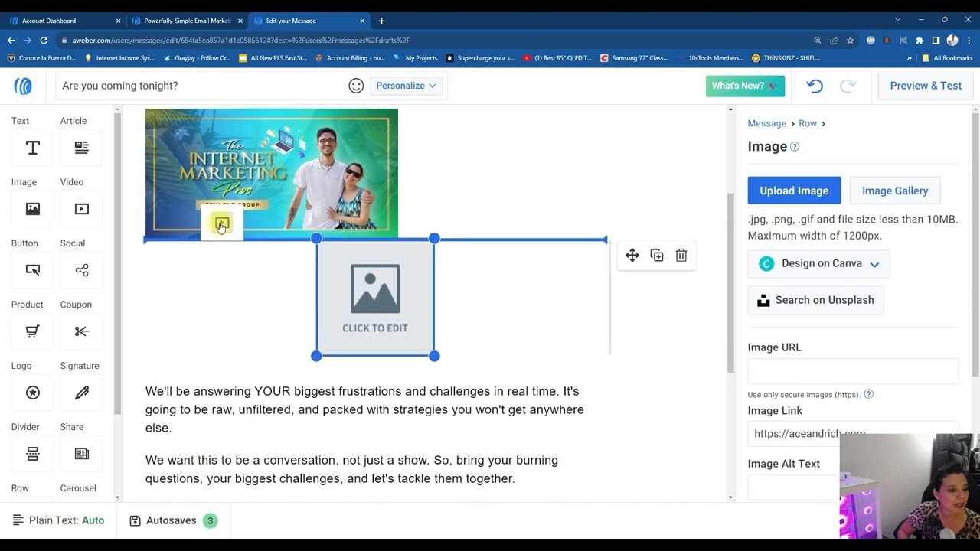Switch to Powerfully-Simple Email Marketing tab
The height and width of the screenshot is (551, 980).
[x=186, y=21]
